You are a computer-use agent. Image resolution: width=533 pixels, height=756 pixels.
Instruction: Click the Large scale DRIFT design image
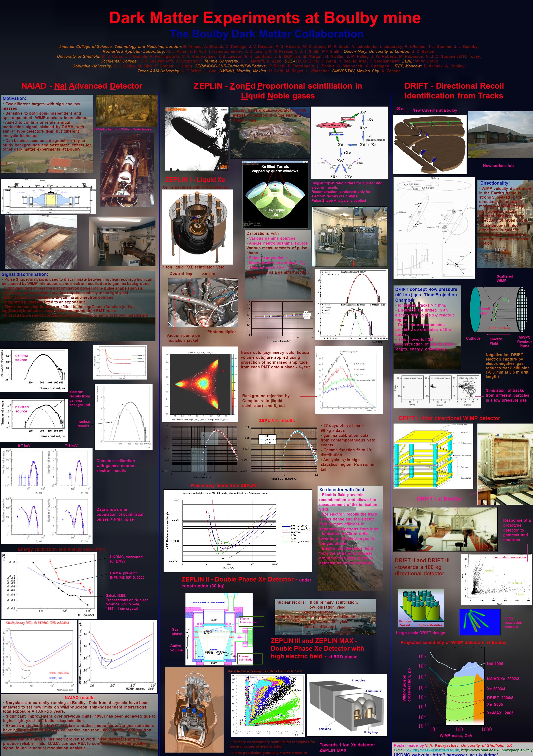[x=421, y=608]
